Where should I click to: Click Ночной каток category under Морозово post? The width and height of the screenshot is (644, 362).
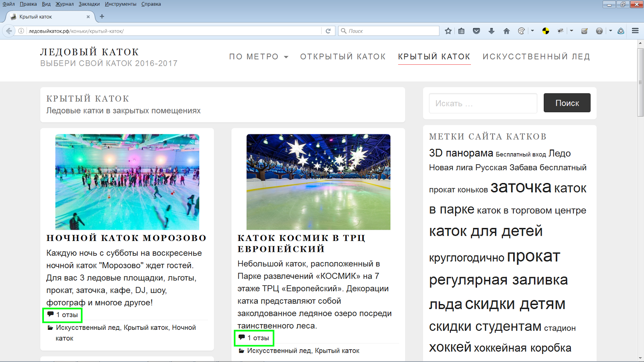[x=126, y=333]
